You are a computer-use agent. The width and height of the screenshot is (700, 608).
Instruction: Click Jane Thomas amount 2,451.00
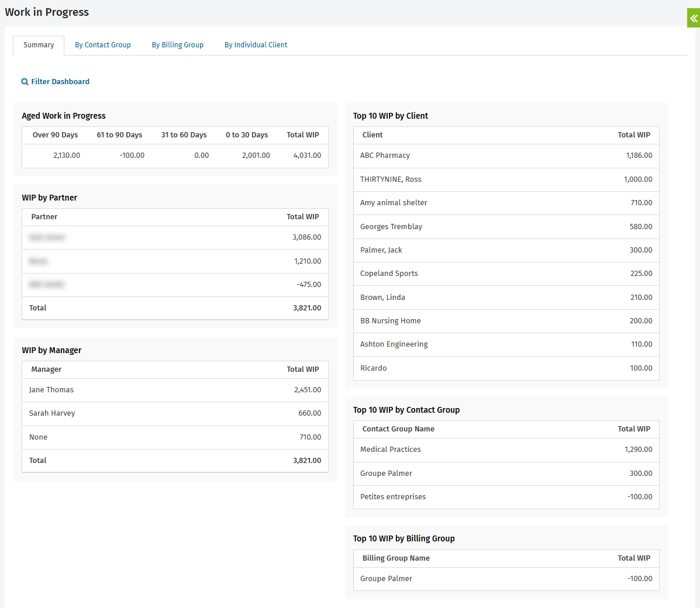[308, 390]
